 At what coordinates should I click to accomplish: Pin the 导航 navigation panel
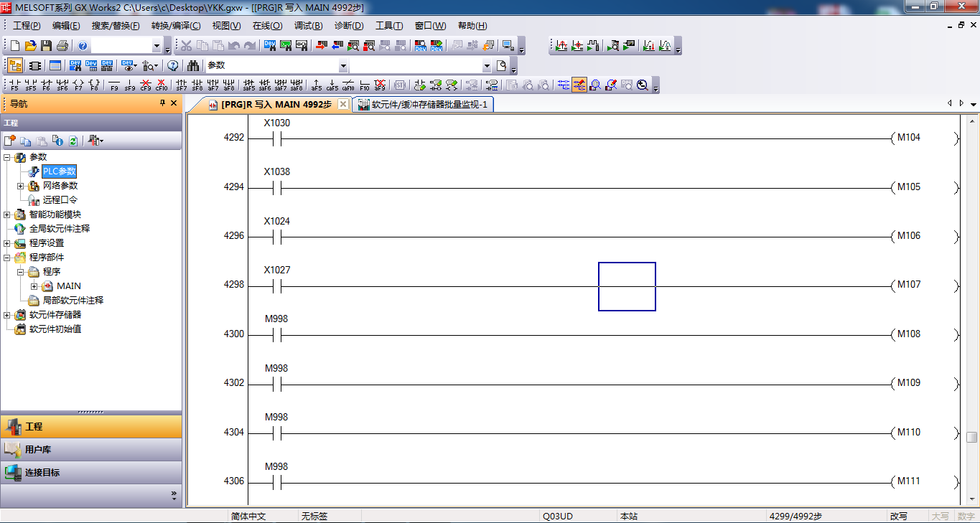(x=162, y=103)
